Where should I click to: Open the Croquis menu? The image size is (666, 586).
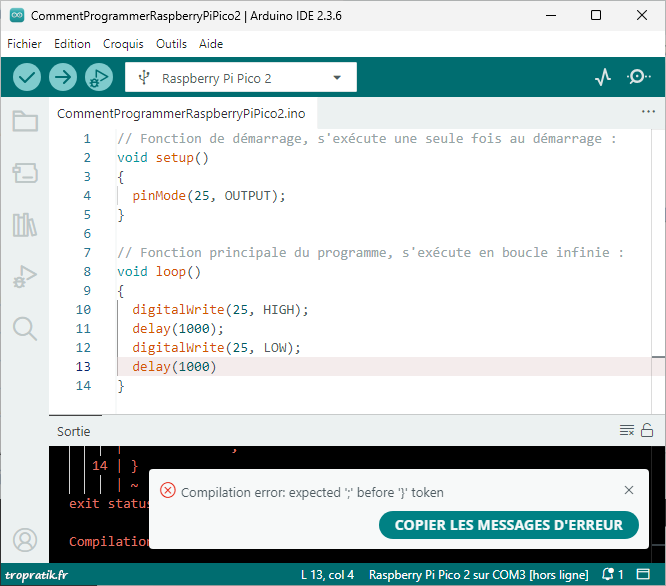coord(123,44)
